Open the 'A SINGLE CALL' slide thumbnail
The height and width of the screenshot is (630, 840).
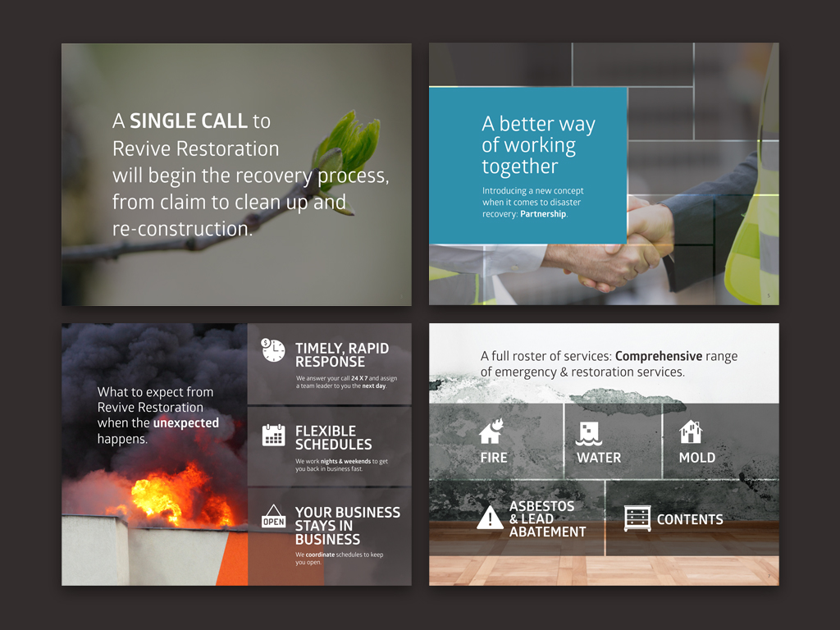click(x=236, y=175)
